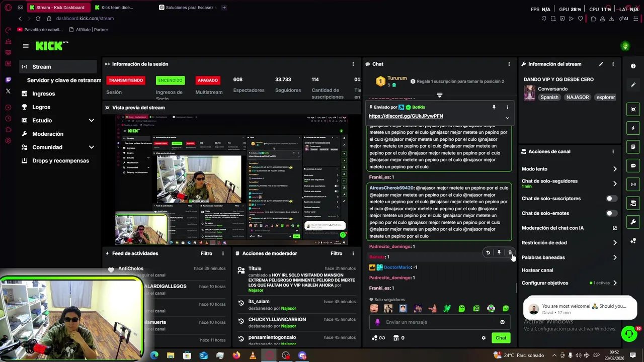The height and width of the screenshot is (362, 644).
Task: Click the Opera AI button in toolbar
Action: pos(624,19)
